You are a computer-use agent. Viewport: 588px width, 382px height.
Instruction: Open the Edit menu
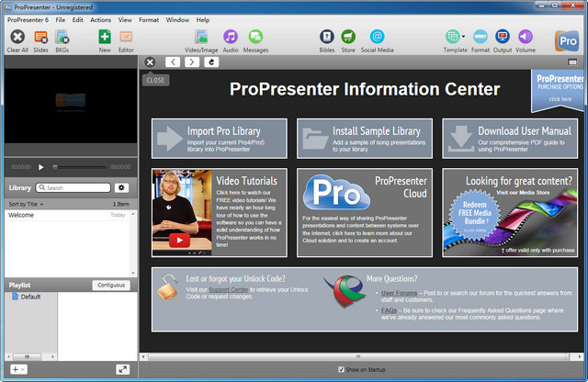tap(77, 20)
